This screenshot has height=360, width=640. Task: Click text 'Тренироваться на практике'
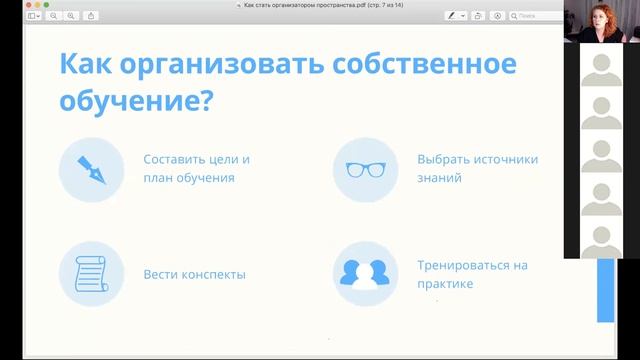472,274
